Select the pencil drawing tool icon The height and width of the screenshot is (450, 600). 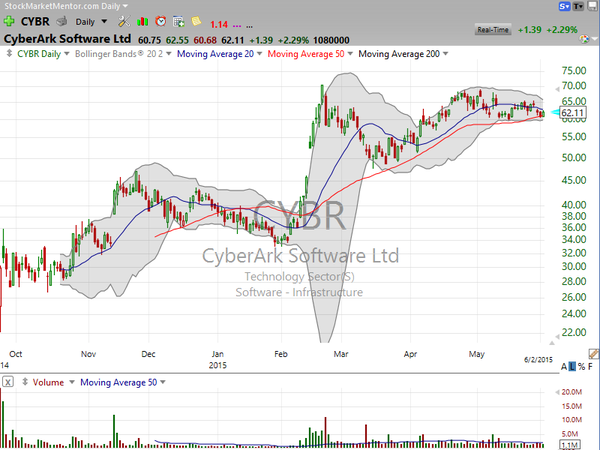[x=593, y=354]
